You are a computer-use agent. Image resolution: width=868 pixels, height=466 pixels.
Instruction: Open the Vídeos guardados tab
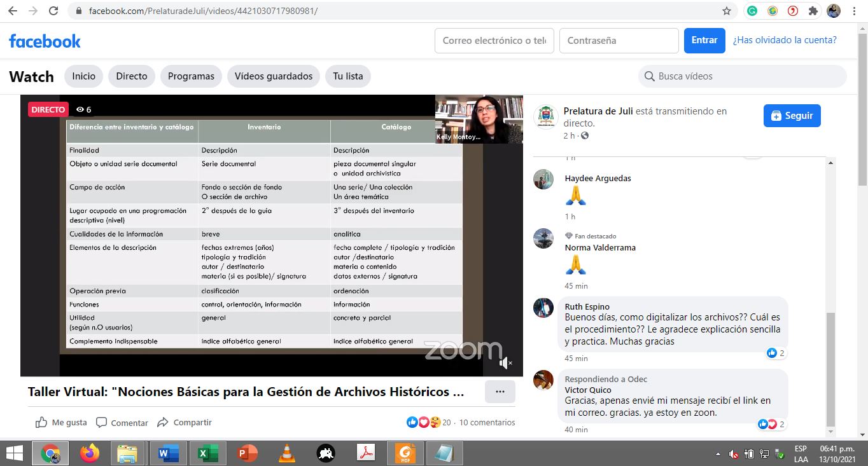[274, 76]
